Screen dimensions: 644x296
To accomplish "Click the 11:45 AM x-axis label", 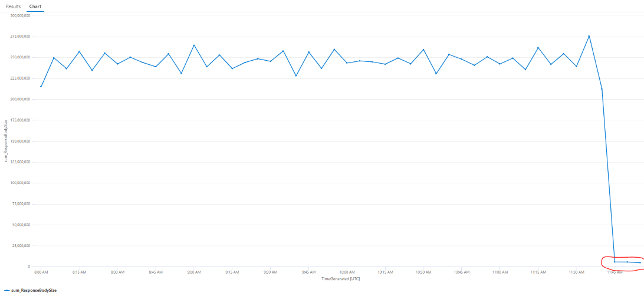I will click(x=614, y=272).
